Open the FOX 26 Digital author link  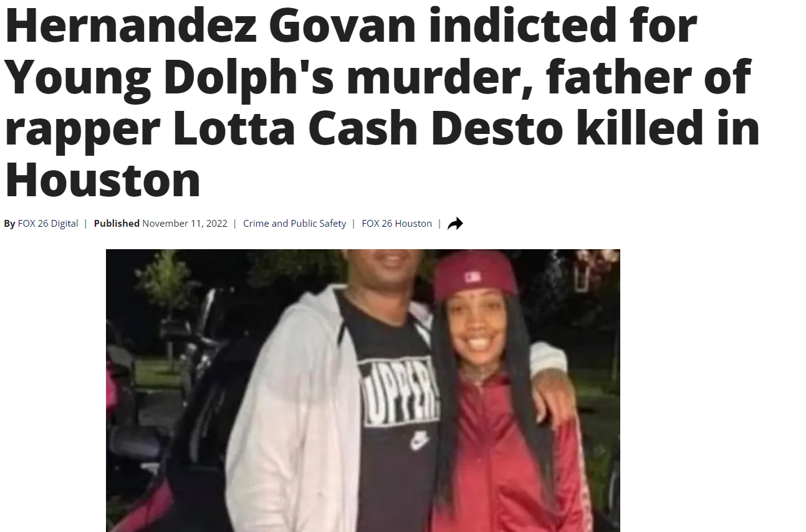(x=48, y=224)
